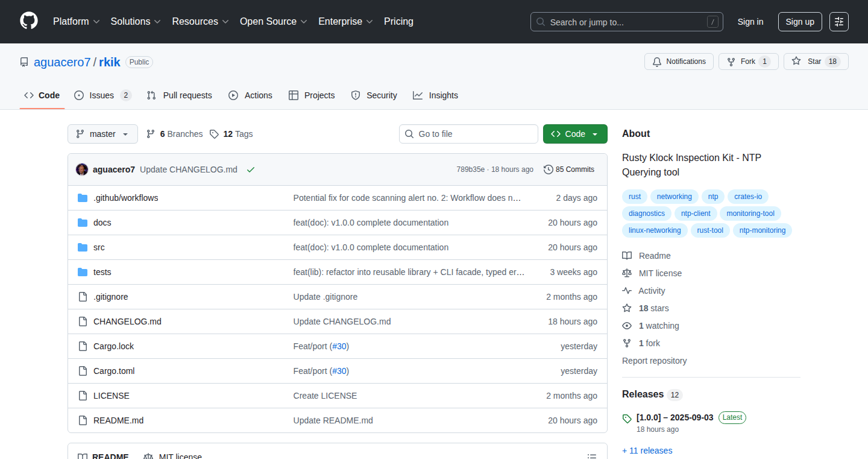868x459 pixels.
Task: Expand the Solutions menu
Action: pos(136,22)
